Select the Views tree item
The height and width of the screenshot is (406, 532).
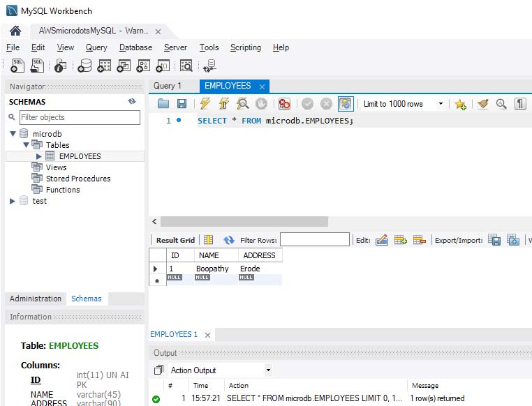[x=56, y=167]
